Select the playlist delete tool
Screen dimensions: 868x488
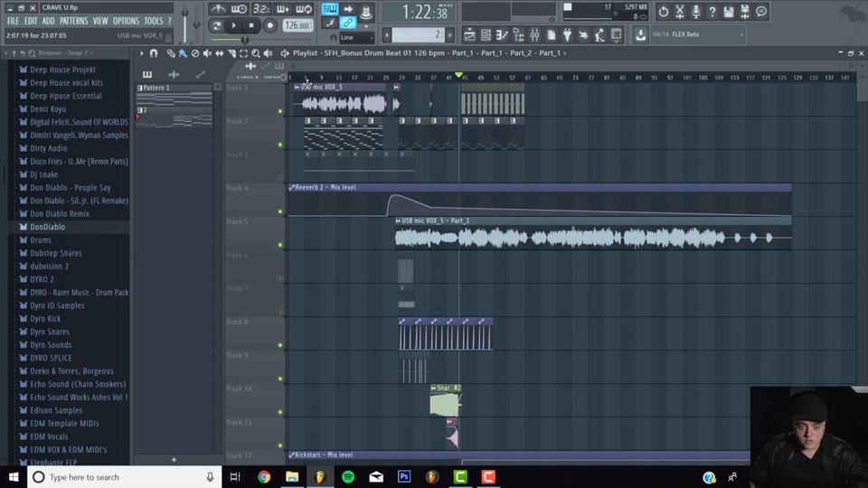pyautogui.click(x=195, y=53)
